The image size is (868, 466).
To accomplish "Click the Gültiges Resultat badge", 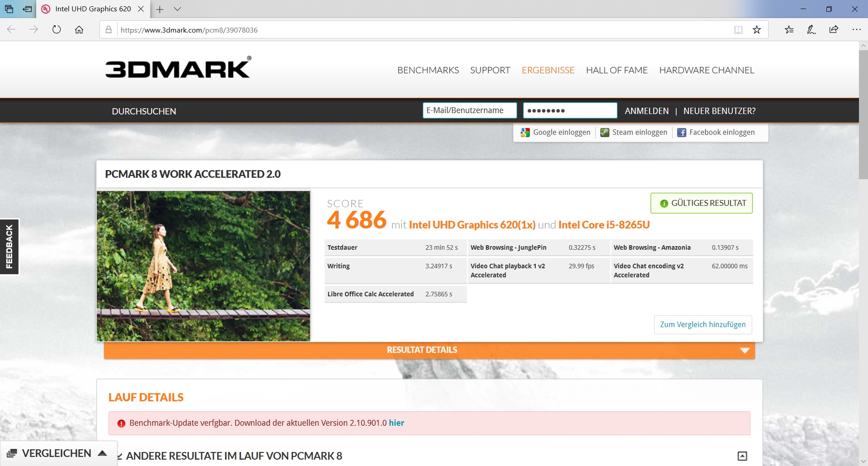I will pyautogui.click(x=702, y=203).
